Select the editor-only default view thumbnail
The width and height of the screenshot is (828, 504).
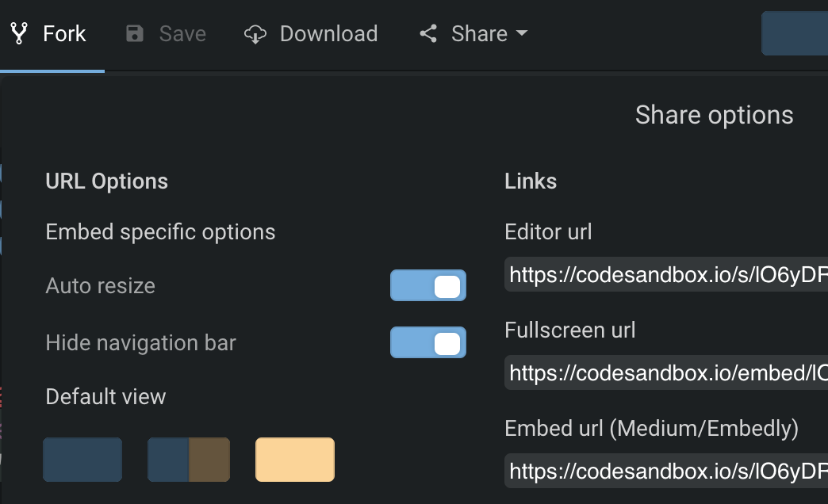point(82,460)
